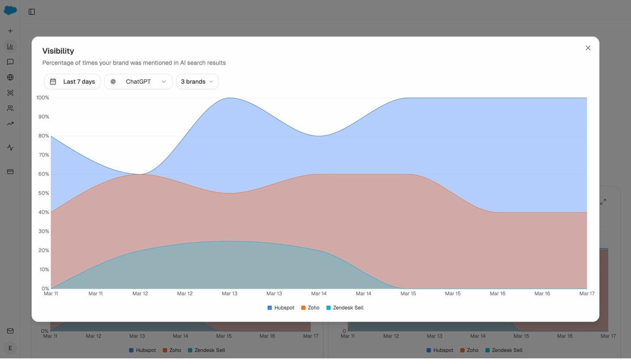The height and width of the screenshot is (364, 631).
Task: Expand the 3 brands selector
Action: coord(197,81)
